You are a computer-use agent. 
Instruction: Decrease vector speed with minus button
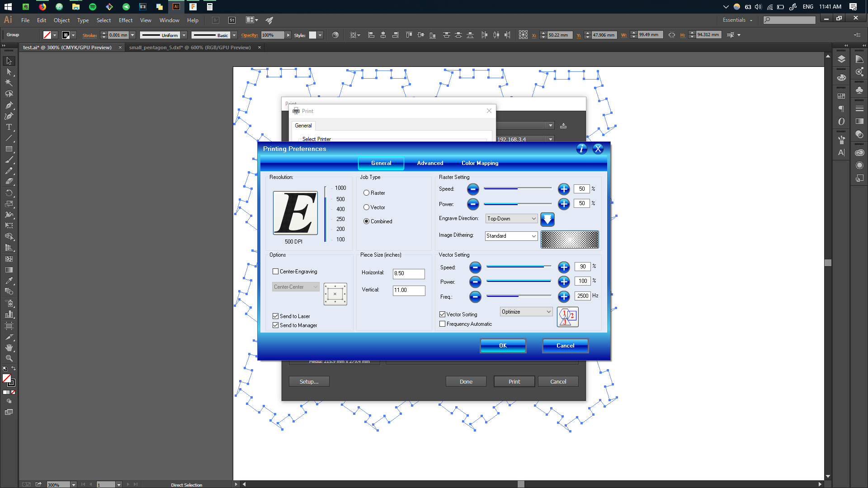(475, 267)
